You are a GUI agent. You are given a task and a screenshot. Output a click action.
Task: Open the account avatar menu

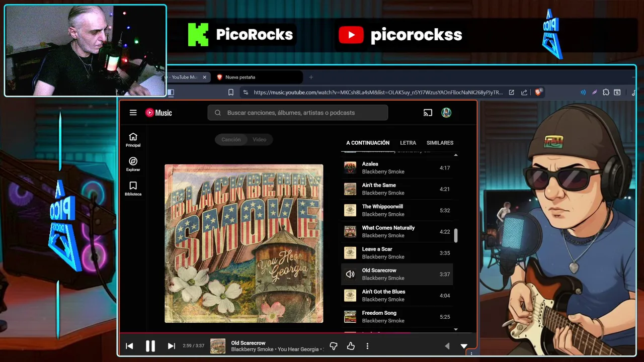pyautogui.click(x=446, y=113)
